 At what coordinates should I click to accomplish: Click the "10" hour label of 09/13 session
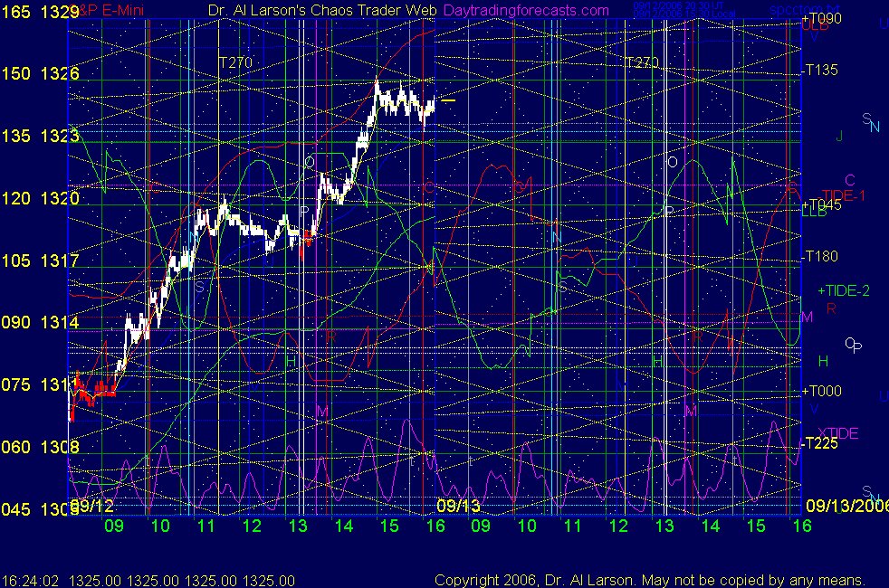click(527, 526)
